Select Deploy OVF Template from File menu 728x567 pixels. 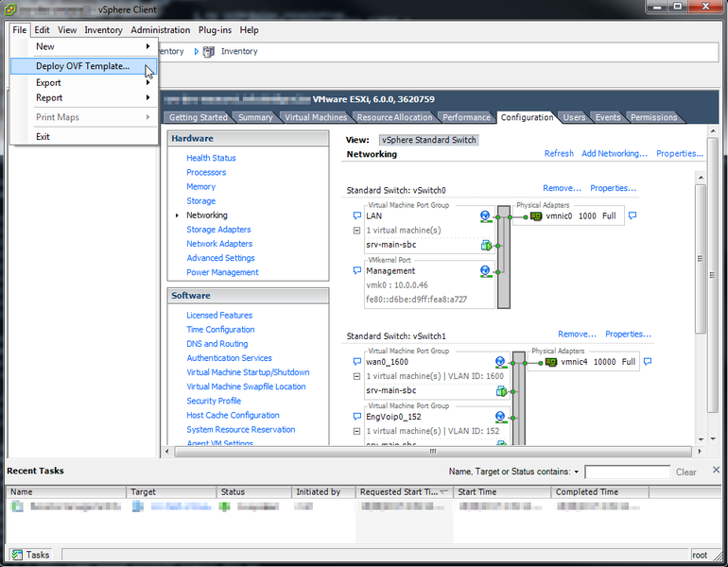[84, 66]
